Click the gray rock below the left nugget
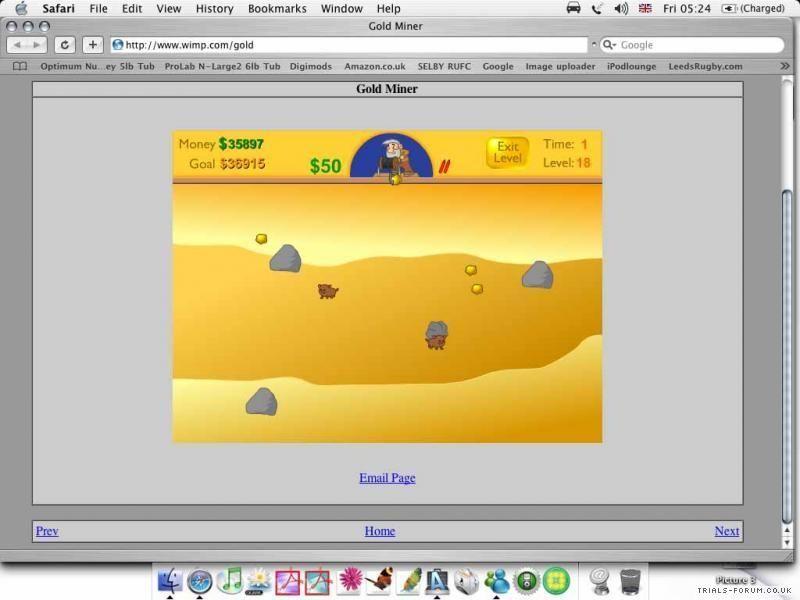The height and width of the screenshot is (600, 800). 285,258
